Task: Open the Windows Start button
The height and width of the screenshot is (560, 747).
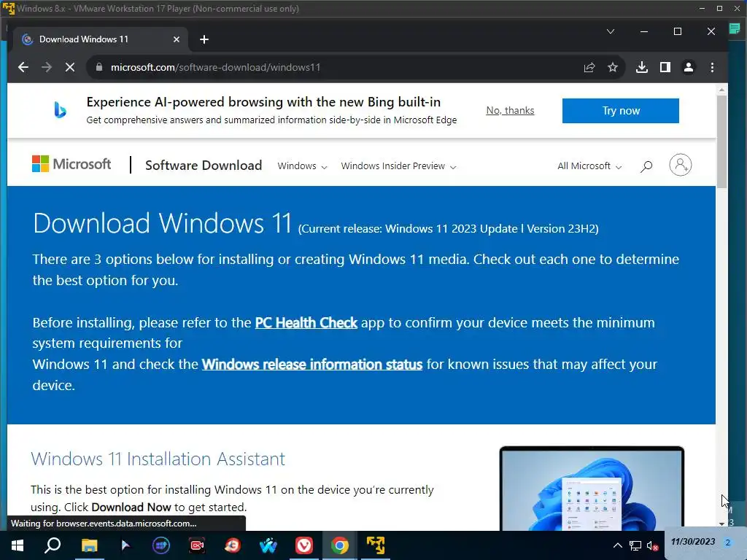Action: tap(18, 545)
